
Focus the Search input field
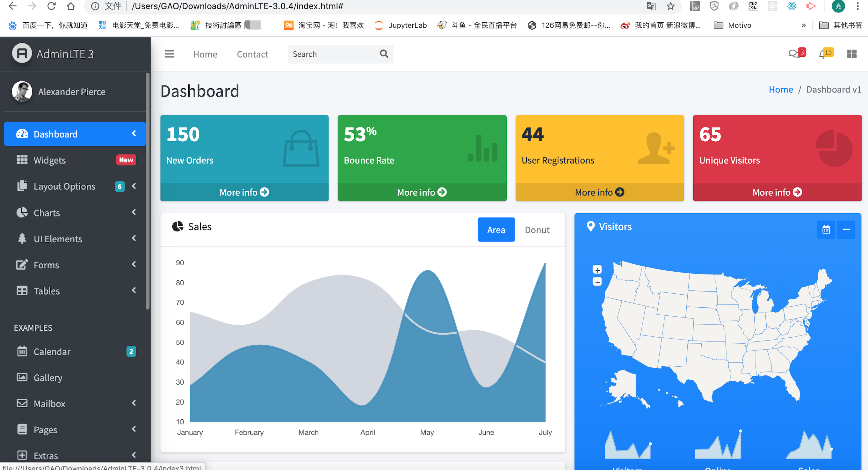pos(332,54)
